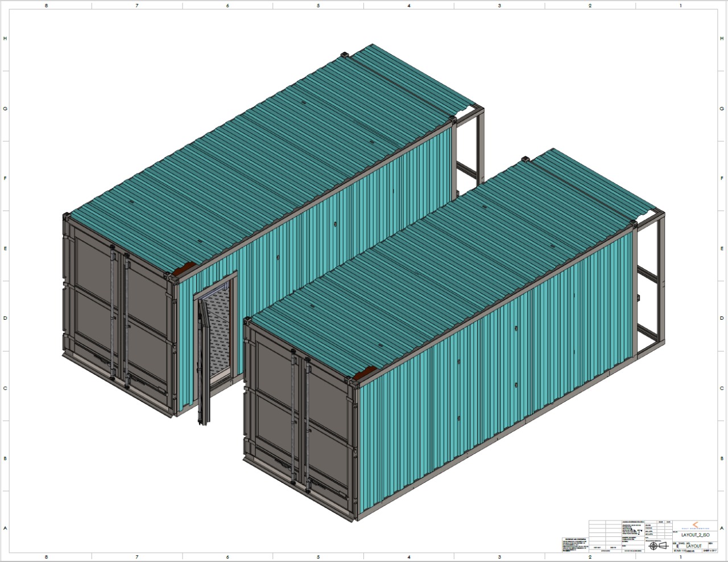Click the sheet number cell in title block
This screenshot has height=562, width=728.
coord(710,551)
